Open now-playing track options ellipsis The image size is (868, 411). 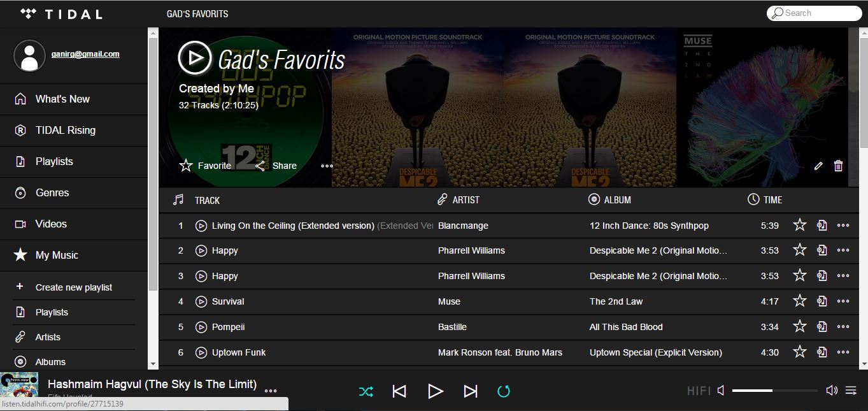tap(271, 391)
